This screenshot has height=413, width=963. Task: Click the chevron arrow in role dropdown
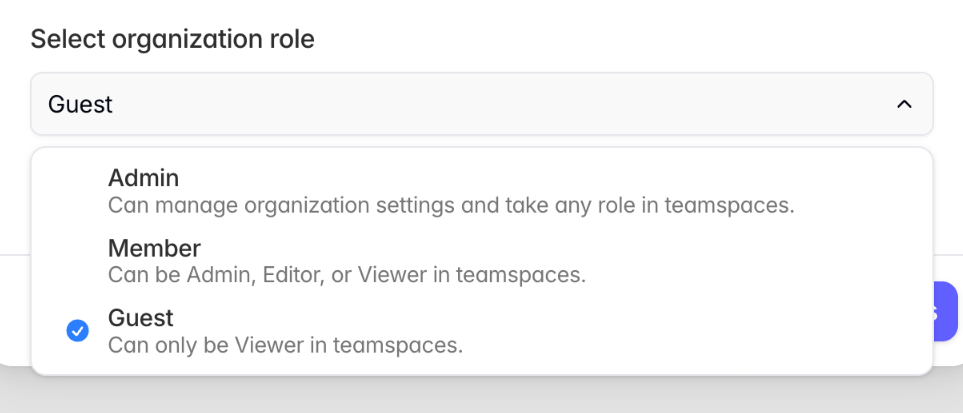click(904, 104)
